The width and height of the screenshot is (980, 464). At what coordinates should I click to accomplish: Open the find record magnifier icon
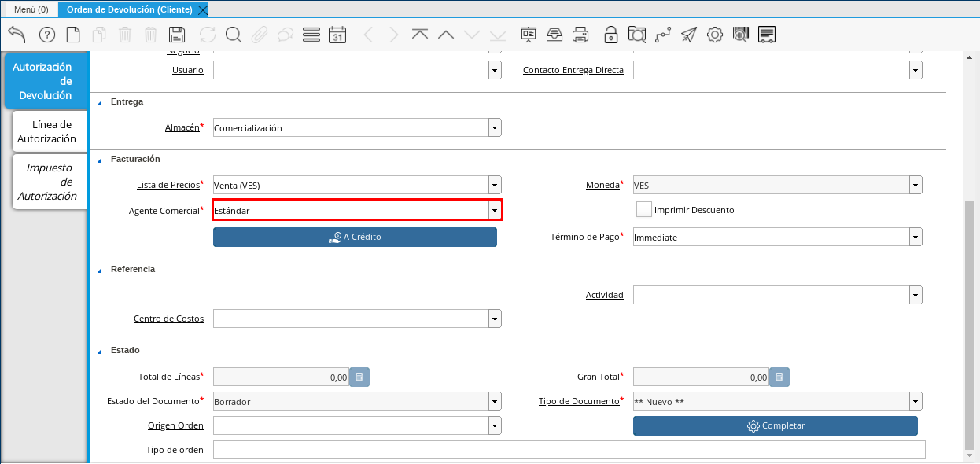(234, 35)
